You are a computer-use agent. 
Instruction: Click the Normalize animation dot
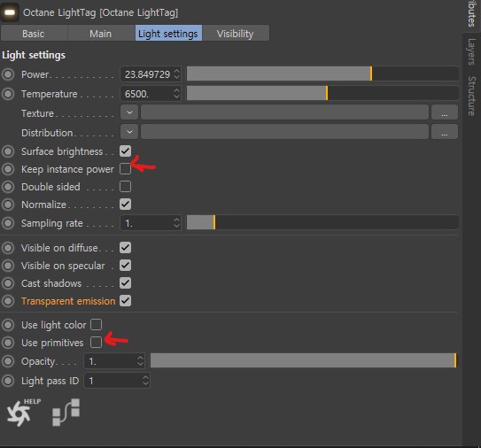[8, 205]
